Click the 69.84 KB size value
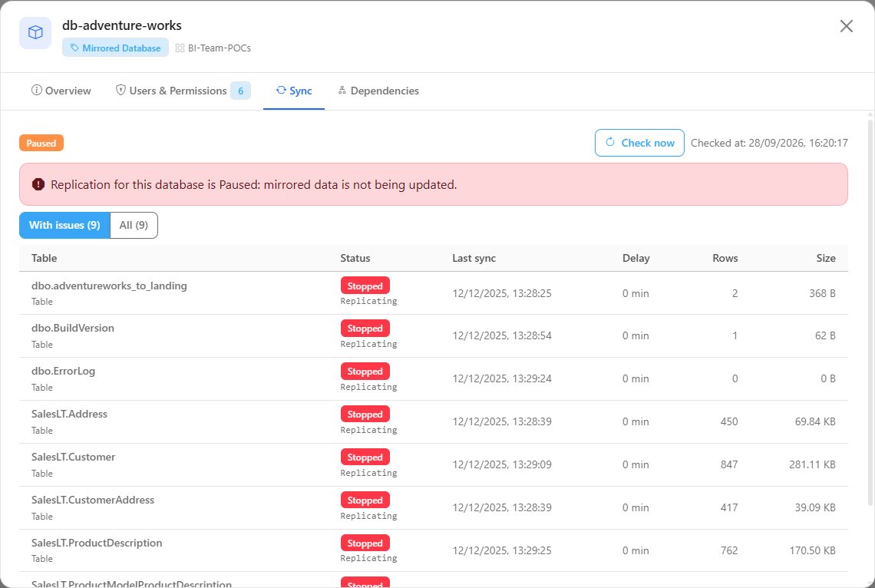875x588 pixels. (814, 421)
